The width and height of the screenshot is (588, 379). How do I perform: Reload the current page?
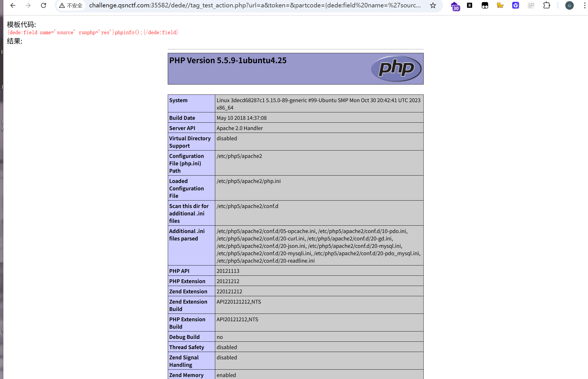pyautogui.click(x=44, y=5)
